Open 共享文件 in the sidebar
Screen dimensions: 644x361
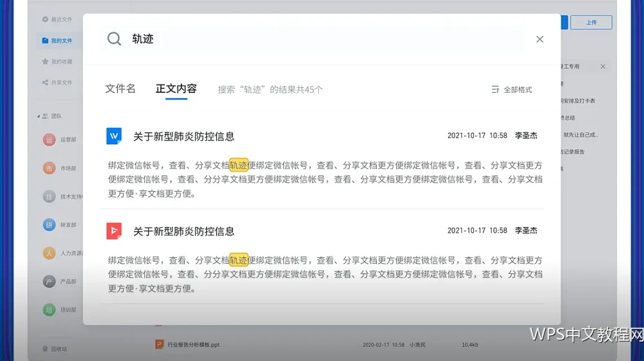[x=57, y=83]
